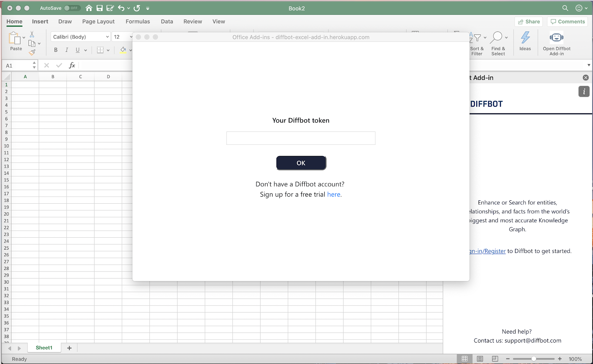The height and width of the screenshot is (364, 593).
Task: Click the search magnifier in title bar
Action: 565,8
